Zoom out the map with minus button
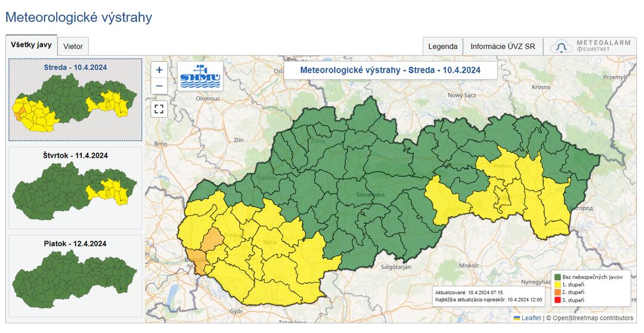This screenshot has width=644, height=333. tap(159, 86)
